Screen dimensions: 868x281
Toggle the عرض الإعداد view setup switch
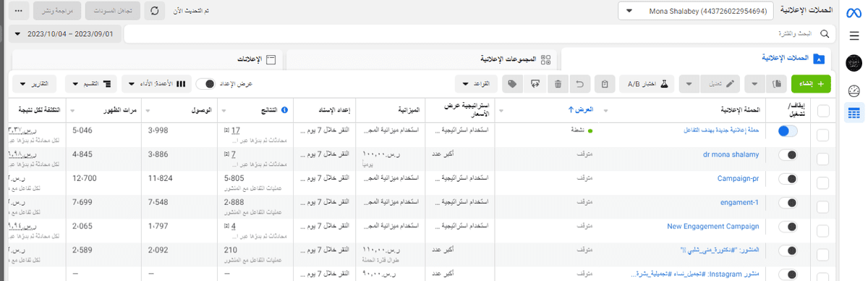[x=206, y=83]
